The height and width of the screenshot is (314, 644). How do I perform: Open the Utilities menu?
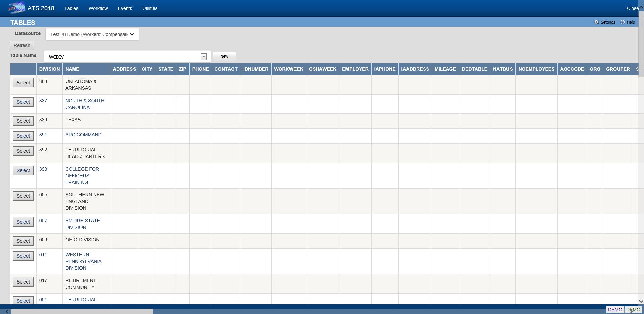(150, 8)
